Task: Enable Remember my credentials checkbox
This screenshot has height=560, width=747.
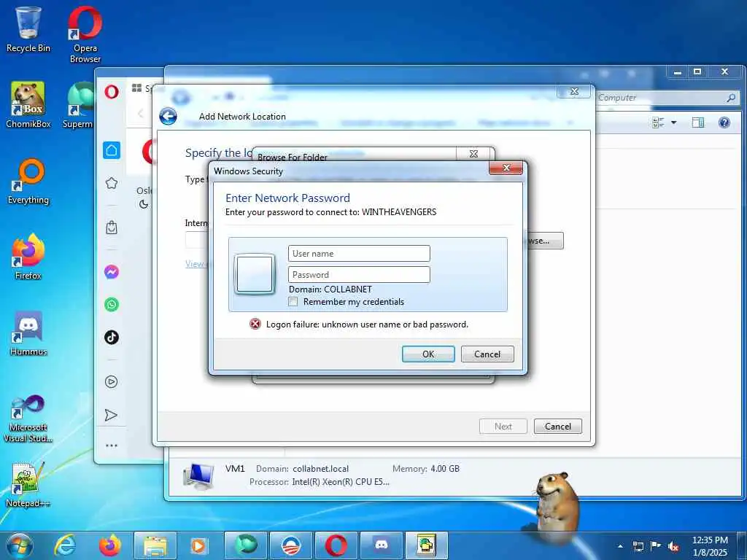Action: pyautogui.click(x=293, y=301)
